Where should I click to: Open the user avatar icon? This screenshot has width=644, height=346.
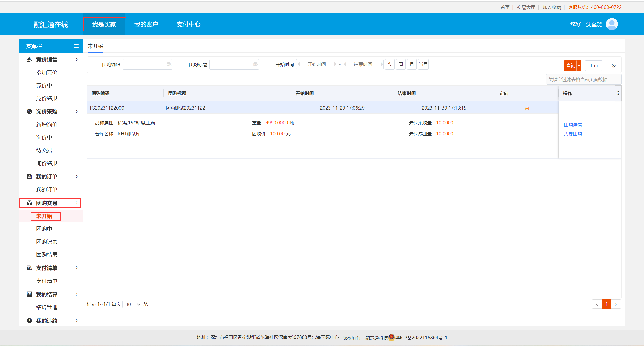[x=612, y=24]
